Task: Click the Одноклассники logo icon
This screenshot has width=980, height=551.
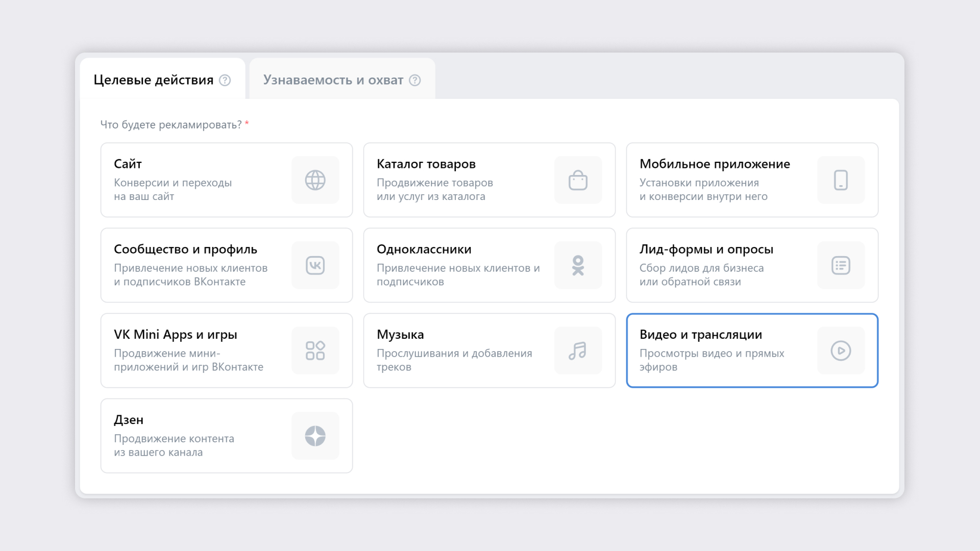Action: (578, 265)
